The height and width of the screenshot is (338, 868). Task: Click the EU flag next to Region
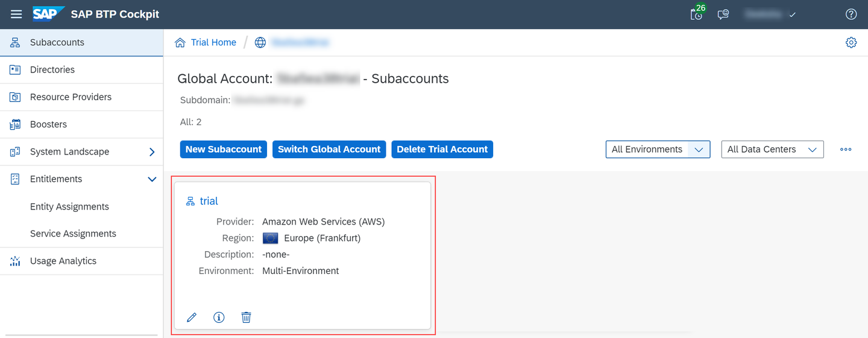pyautogui.click(x=270, y=238)
